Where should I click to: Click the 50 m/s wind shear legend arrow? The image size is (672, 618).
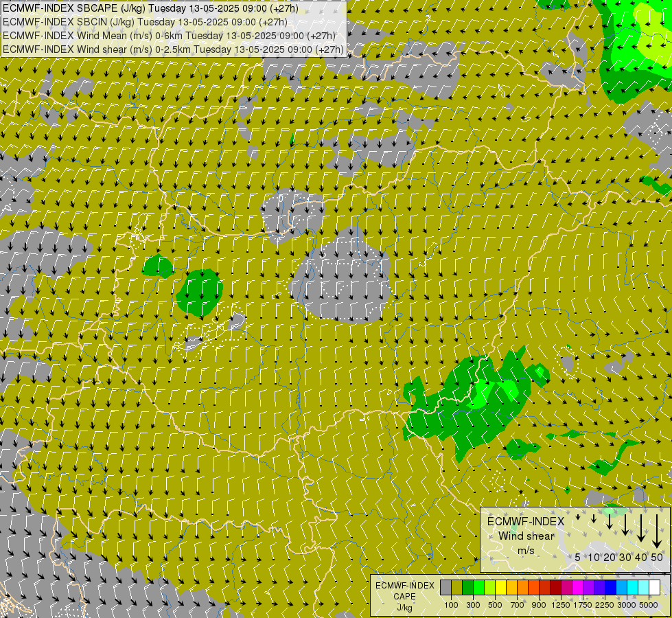point(657,531)
